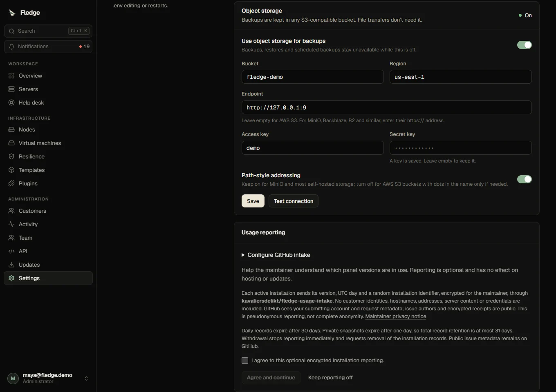
Task: Click the search magnifier icon
Action: pos(11,31)
